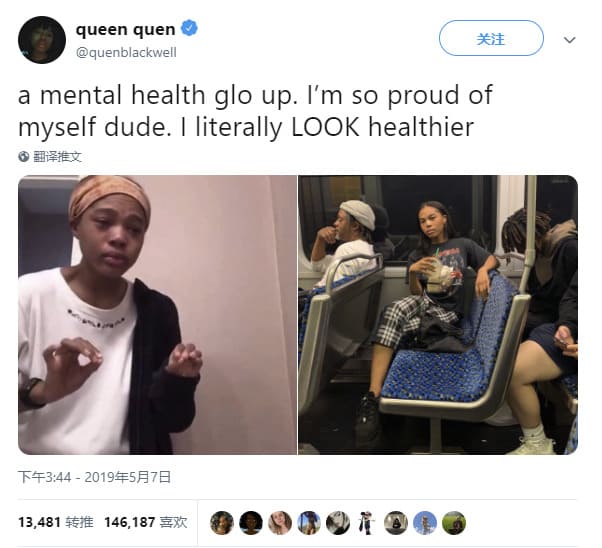Viewport: 602px width, 548px height.
Task: View the 146,187 喜欢 likes list
Action: click(x=146, y=522)
